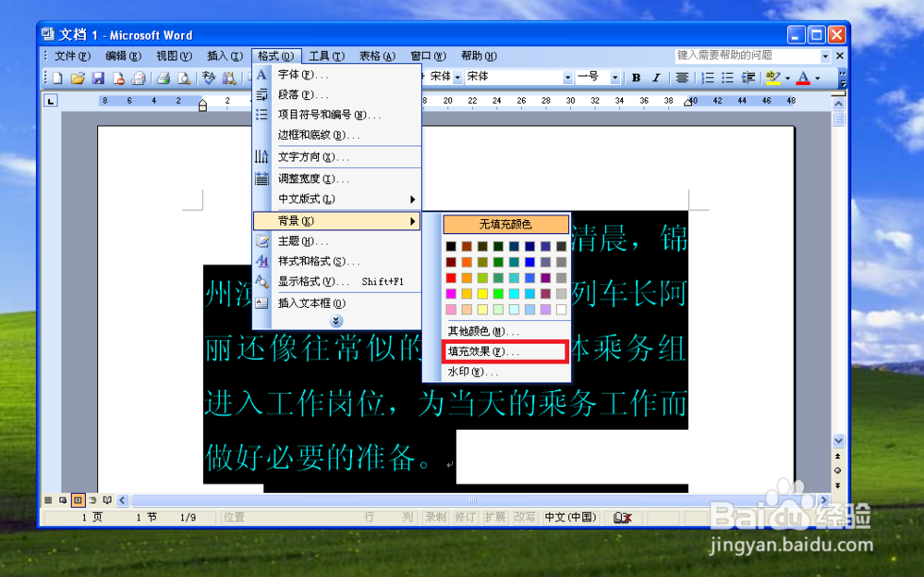Pick the bright yellow color swatch in the palette
Image resolution: width=924 pixels, height=577 pixels.
click(482, 294)
